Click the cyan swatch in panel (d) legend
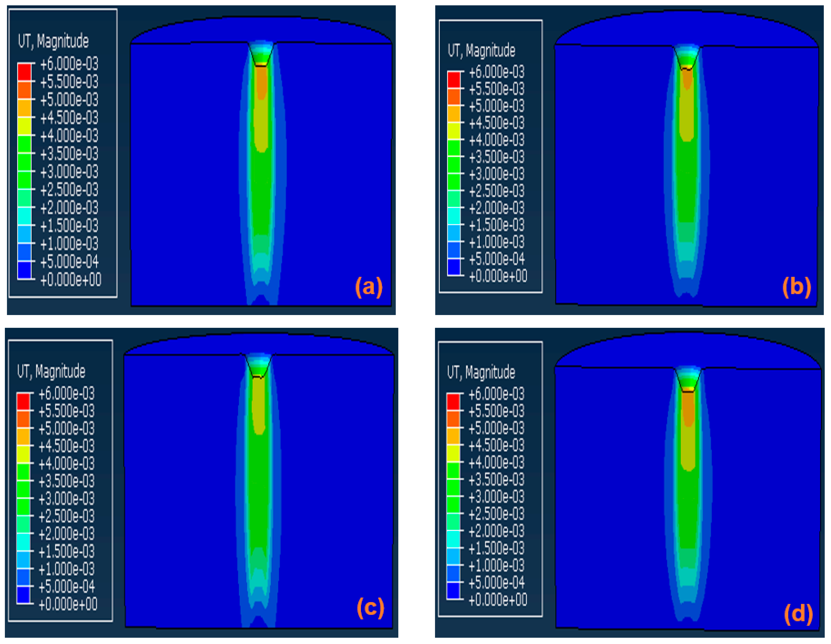The width and height of the screenshot is (831, 644). (453, 539)
